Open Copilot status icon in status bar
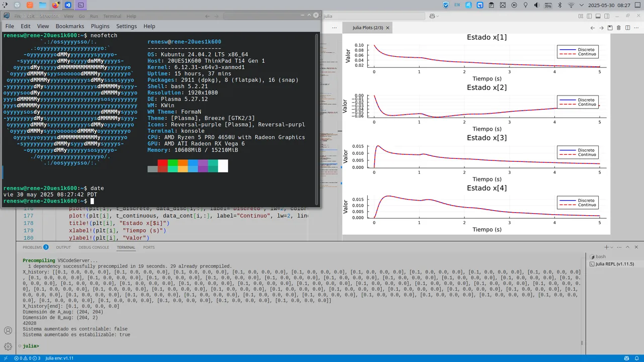Viewport: 644px width, 362px height. click(626, 358)
